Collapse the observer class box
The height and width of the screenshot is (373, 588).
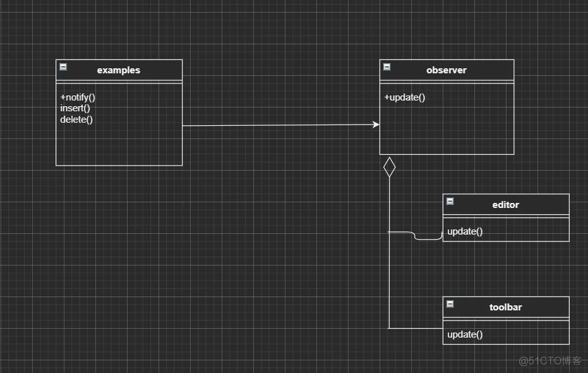pos(387,67)
